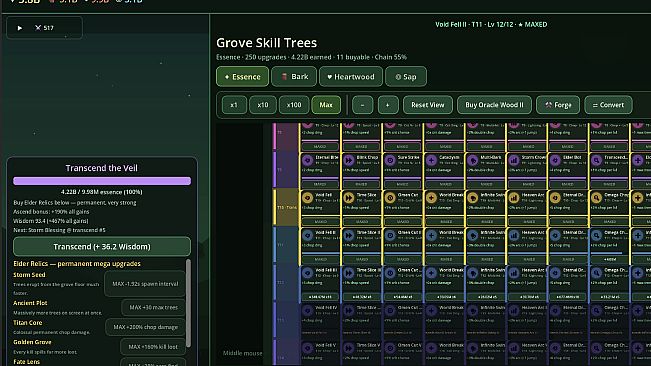
Task: Click Transcend (+ 36.2 Wisdom)
Action: [x=102, y=246]
